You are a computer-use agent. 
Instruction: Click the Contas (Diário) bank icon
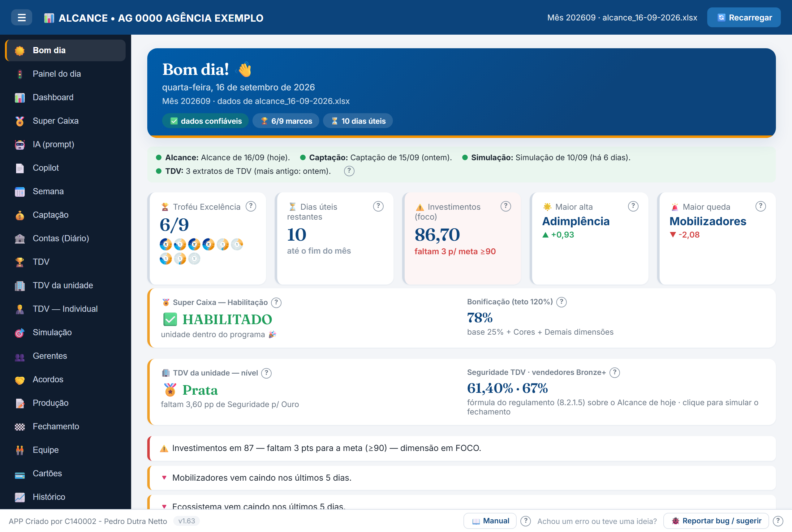tap(20, 238)
